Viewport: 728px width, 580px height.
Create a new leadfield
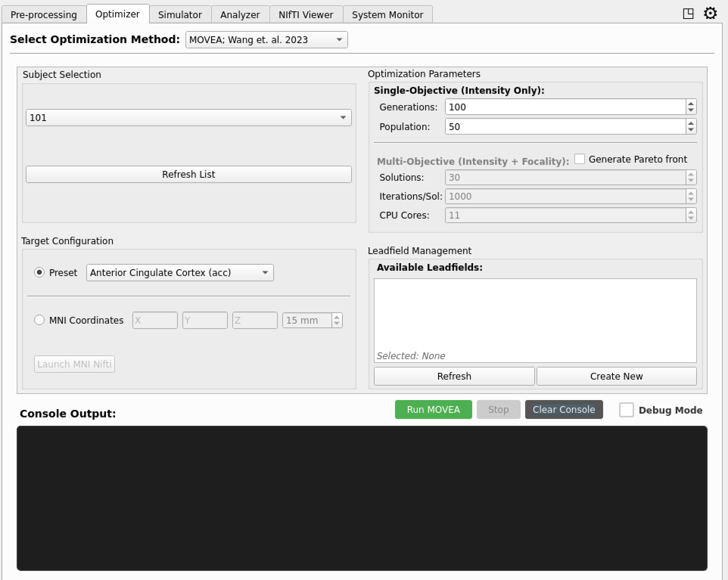pyautogui.click(x=616, y=376)
